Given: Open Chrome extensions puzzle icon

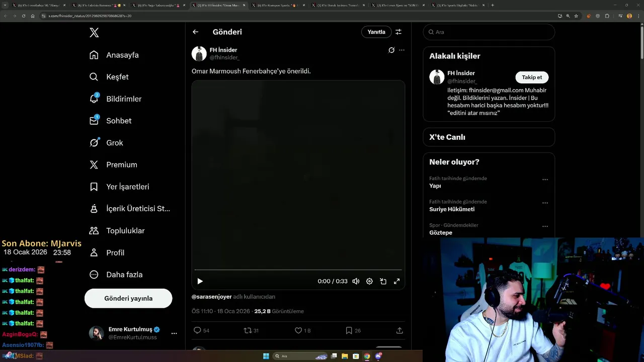Looking at the screenshot, I should (607, 16).
